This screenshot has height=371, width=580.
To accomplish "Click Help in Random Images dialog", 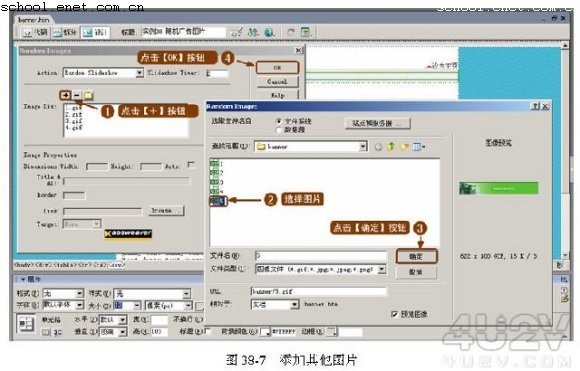I will point(277,95).
